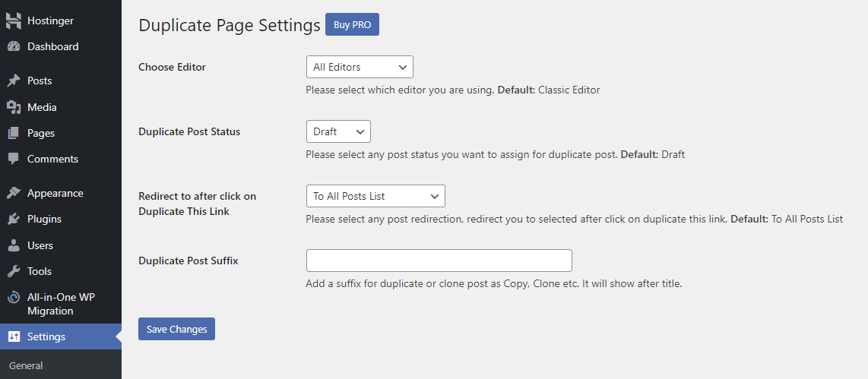Go to Tools in the sidebar
The width and height of the screenshot is (868, 379).
coord(40,271)
